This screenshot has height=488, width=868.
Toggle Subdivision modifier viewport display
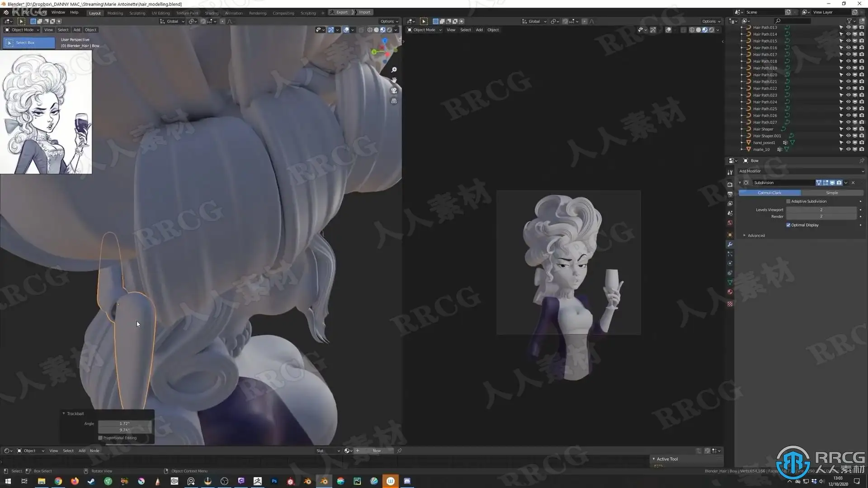832,183
